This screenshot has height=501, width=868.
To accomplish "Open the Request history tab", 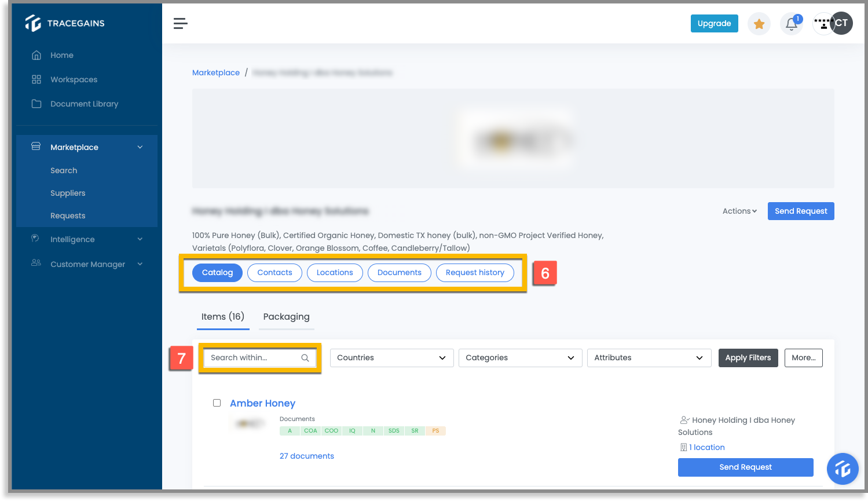I will (475, 272).
